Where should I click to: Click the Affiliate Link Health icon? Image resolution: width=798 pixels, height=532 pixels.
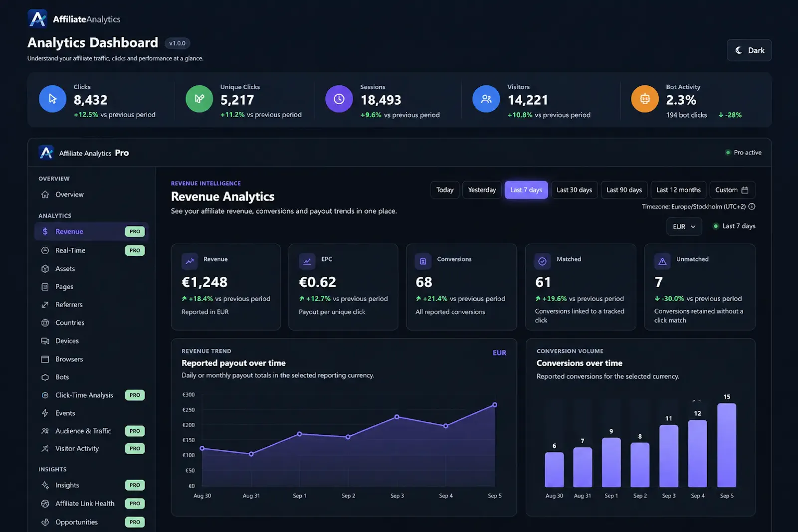[x=45, y=504]
